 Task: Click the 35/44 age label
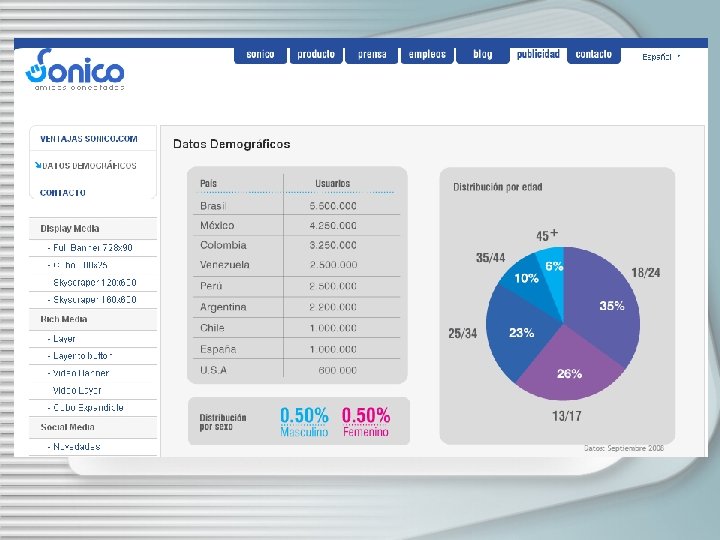tap(490, 258)
